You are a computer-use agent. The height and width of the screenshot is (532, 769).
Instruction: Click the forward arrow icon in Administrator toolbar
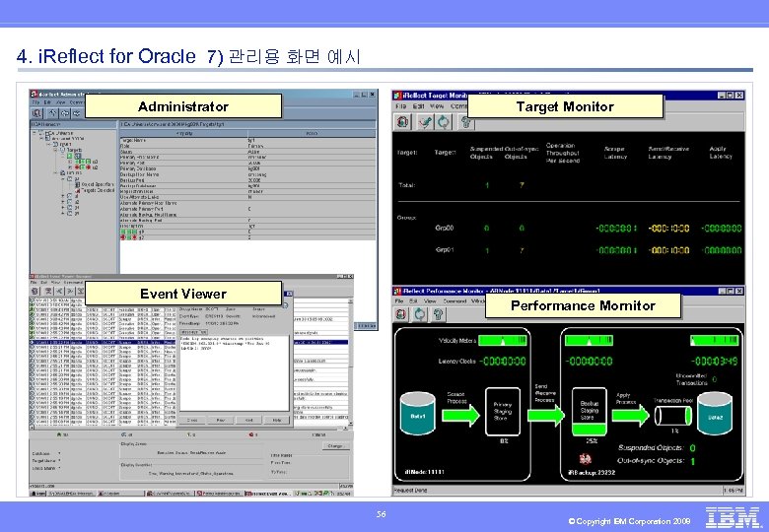tap(77, 113)
